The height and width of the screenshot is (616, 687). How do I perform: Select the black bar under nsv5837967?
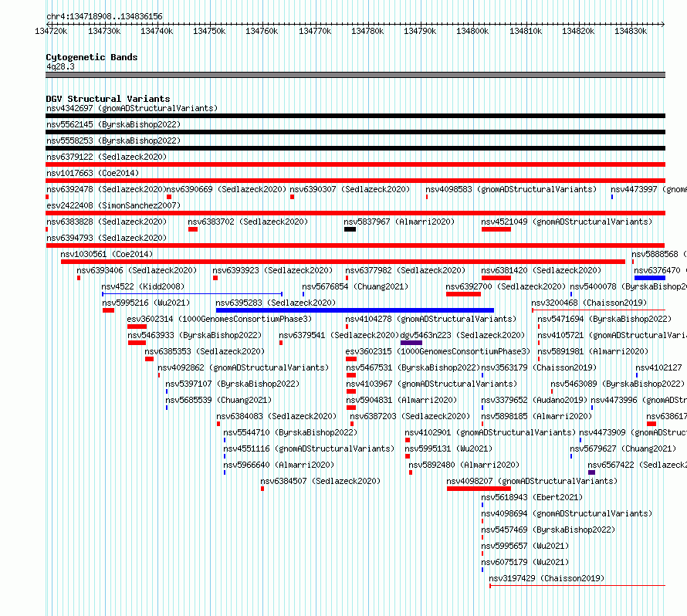click(x=350, y=229)
